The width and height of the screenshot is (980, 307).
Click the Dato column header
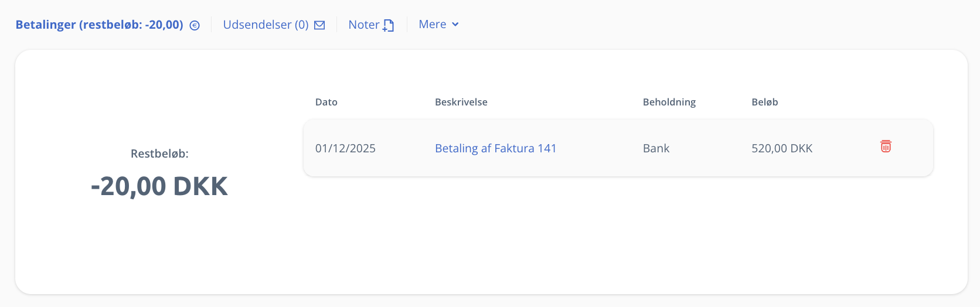pos(326,102)
